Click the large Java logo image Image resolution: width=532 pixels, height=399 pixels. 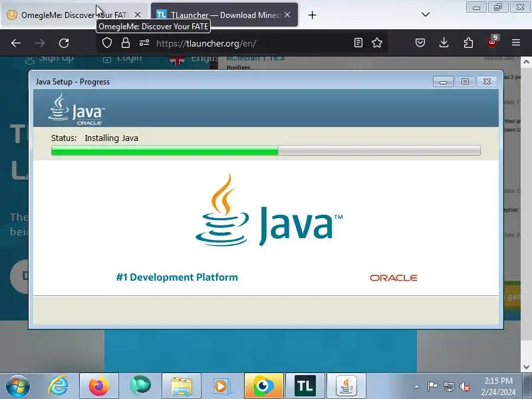tap(269, 210)
